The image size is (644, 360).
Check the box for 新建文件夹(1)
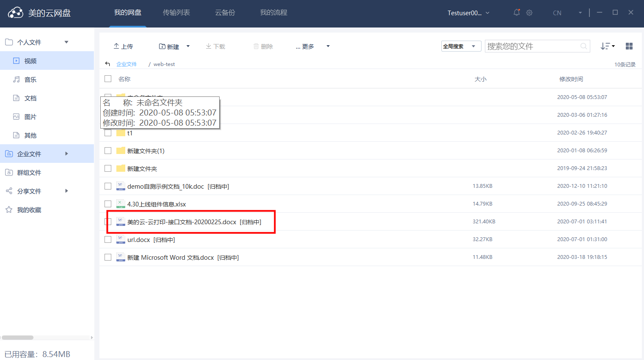(x=108, y=151)
